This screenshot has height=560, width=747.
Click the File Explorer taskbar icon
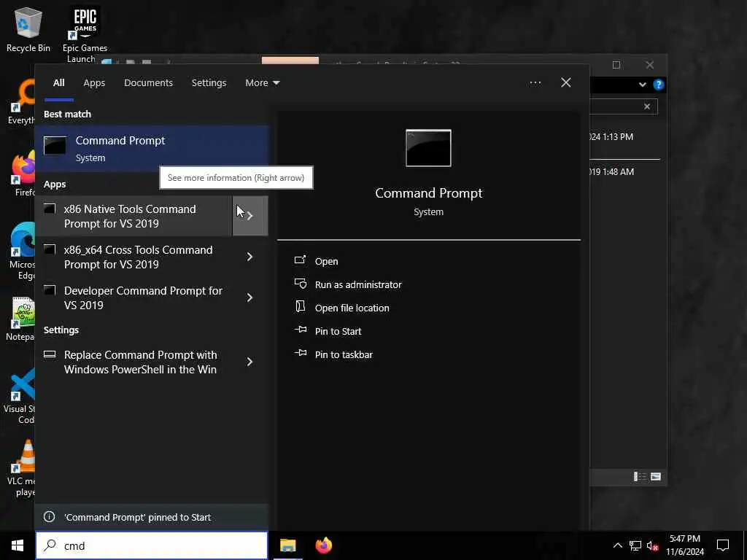coord(287,545)
